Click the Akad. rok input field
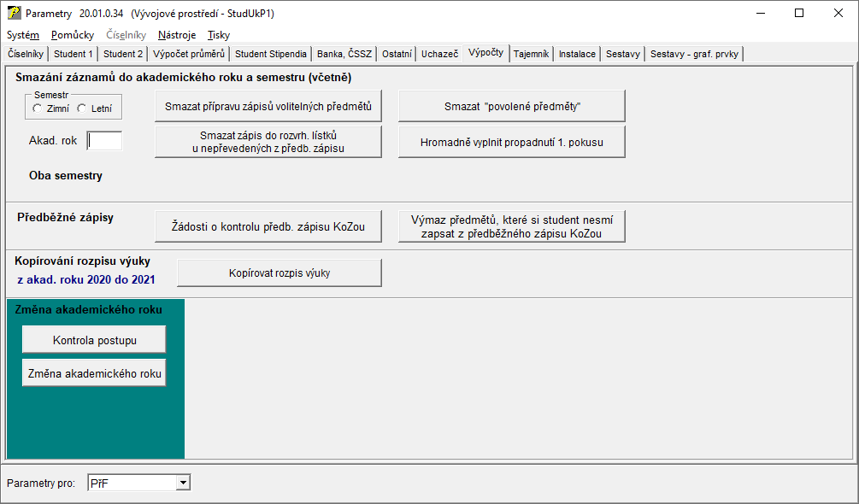This screenshot has height=504, width=859. (104, 141)
